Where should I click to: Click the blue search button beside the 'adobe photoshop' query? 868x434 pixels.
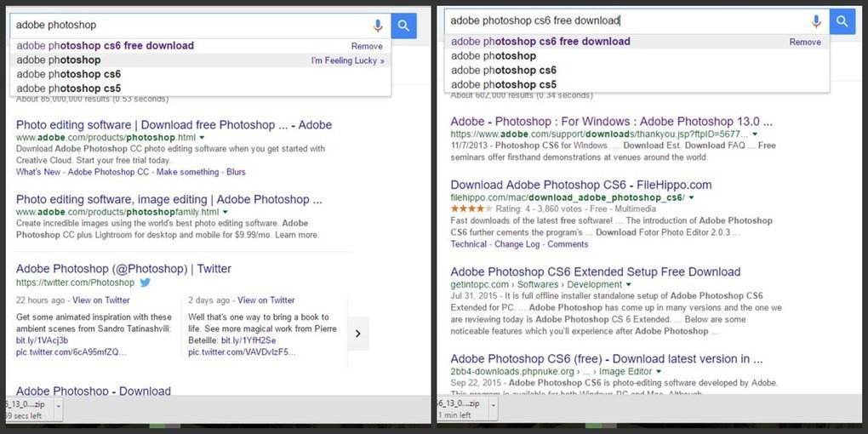coord(403,26)
